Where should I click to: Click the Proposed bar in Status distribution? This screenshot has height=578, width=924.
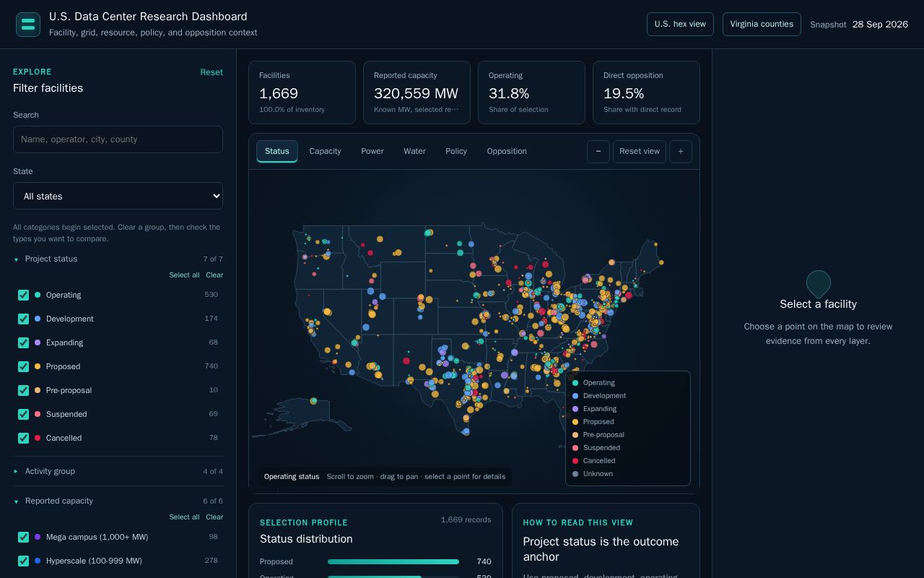[x=393, y=561]
